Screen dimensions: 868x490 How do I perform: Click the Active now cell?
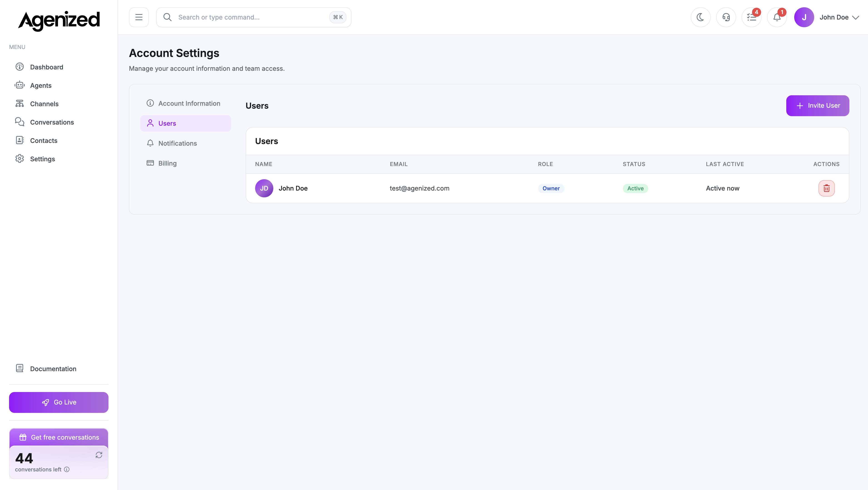[723, 188]
